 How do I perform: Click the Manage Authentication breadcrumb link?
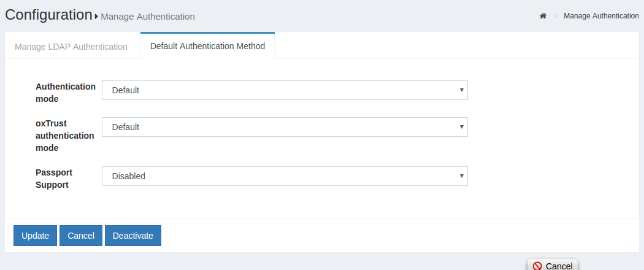601,16
